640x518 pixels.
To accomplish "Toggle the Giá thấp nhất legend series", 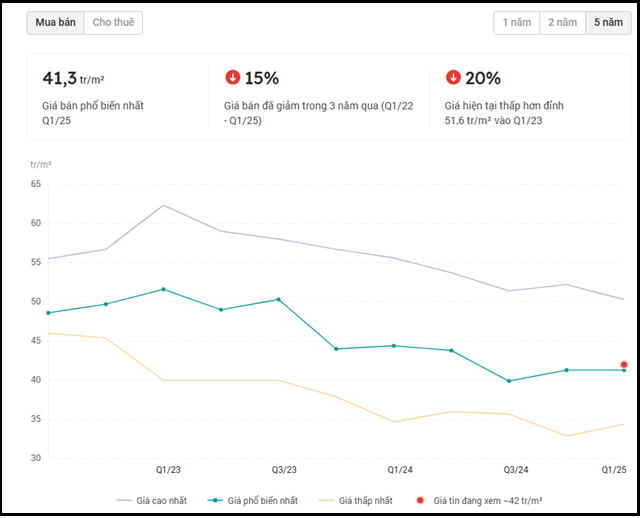I will (356, 500).
